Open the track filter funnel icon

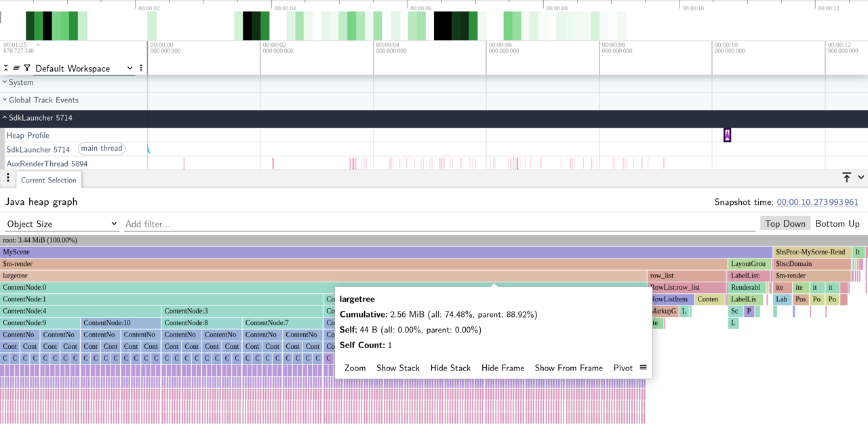pyautogui.click(x=27, y=68)
